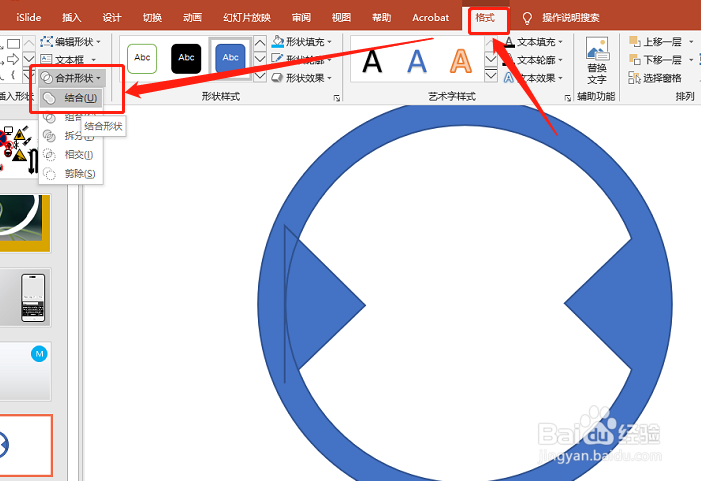Open the 文本效果 dropdown
701x481 pixels.
point(533,78)
